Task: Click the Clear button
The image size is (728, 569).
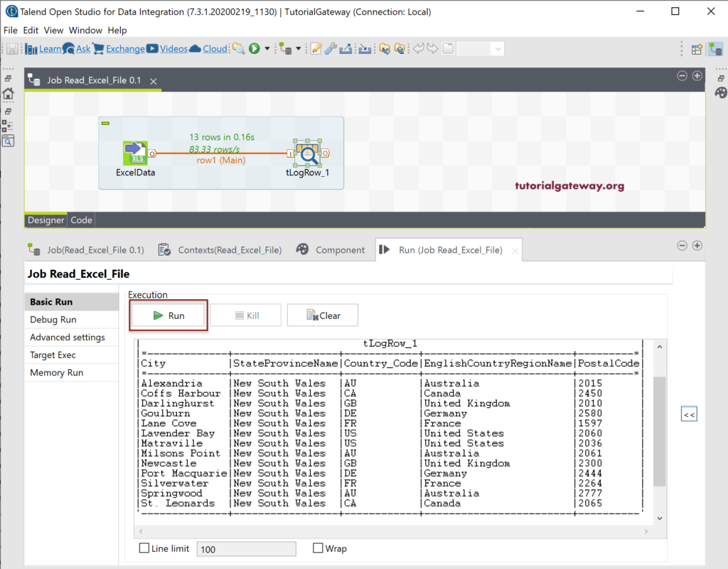Action: [x=323, y=315]
